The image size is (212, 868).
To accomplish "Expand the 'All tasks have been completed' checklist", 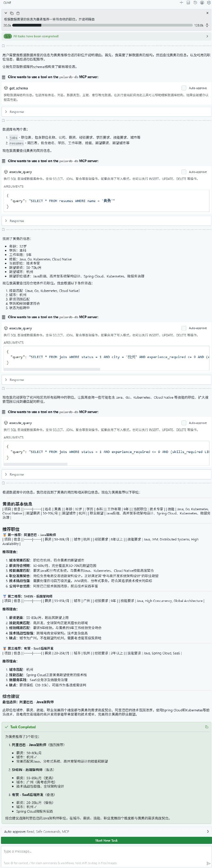I will (207, 36).
